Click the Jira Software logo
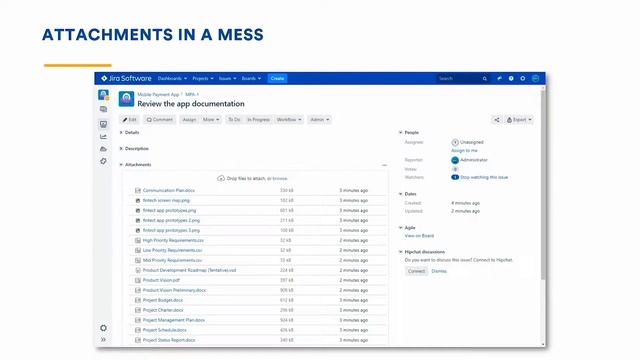Screen dimensions: 640x360 coord(127,78)
